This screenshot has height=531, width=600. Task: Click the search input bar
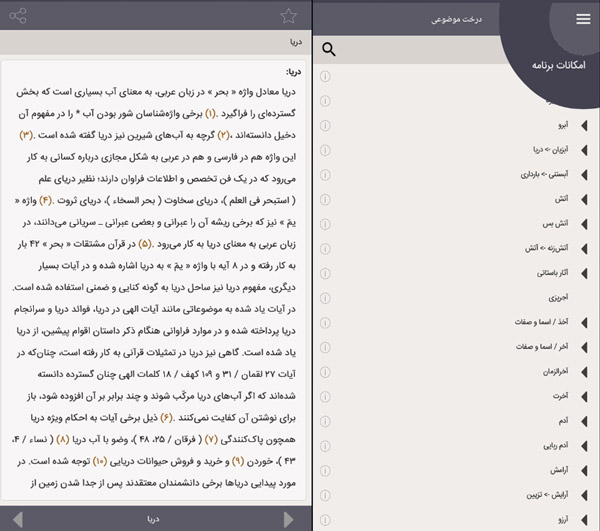pyautogui.click(x=409, y=50)
